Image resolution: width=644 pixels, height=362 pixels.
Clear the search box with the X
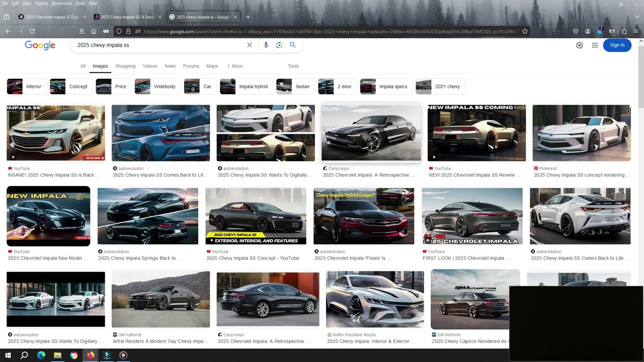249,45
